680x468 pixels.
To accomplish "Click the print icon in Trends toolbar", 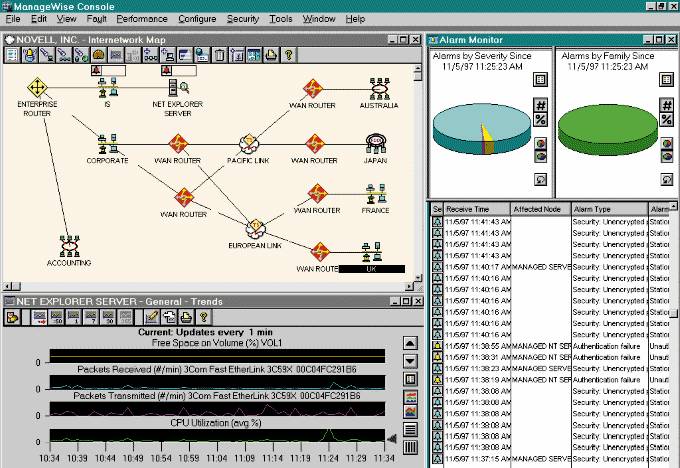I will tap(186, 317).
